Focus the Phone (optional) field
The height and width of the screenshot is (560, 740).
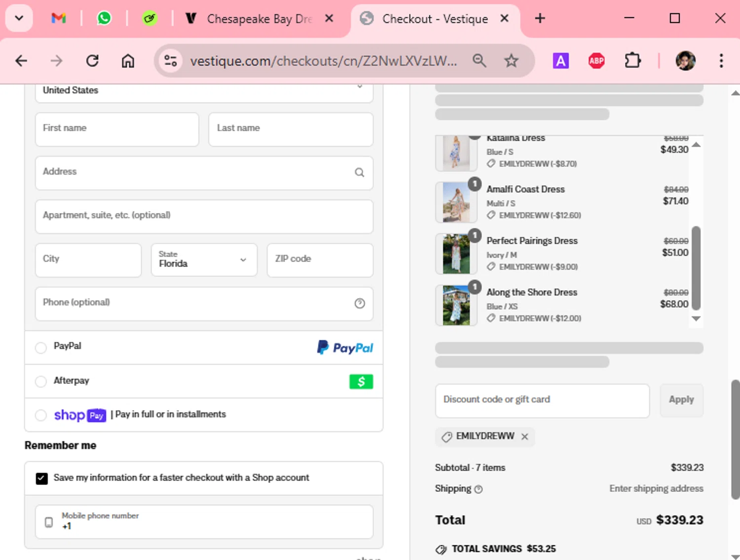point(204,303)
